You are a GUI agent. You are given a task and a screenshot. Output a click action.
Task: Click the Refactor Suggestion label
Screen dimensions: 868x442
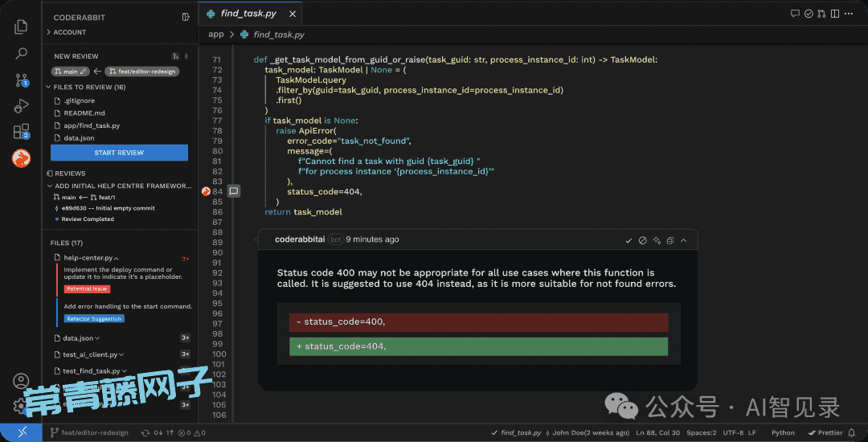[93, 318]
